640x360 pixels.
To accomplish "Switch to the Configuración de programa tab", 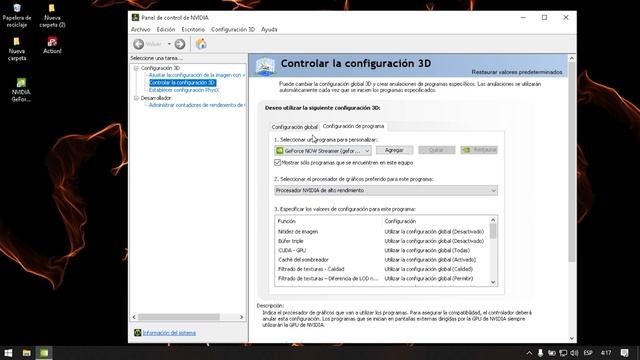I will [353, 126].
